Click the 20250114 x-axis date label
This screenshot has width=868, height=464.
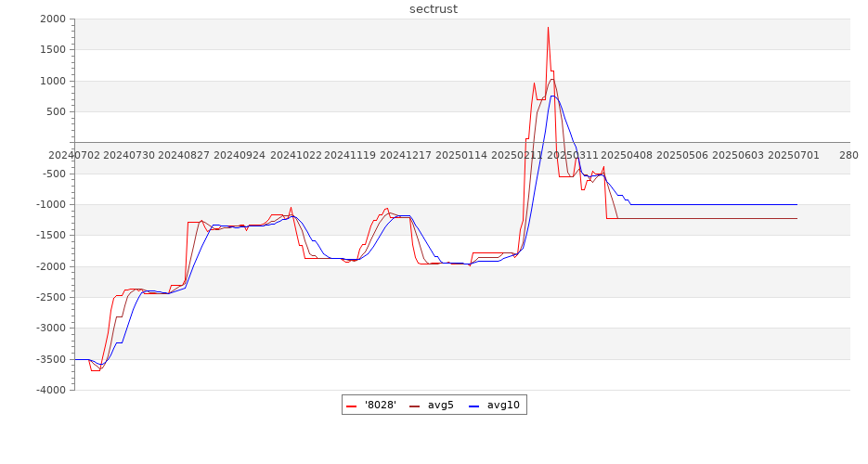pos(461,155)
